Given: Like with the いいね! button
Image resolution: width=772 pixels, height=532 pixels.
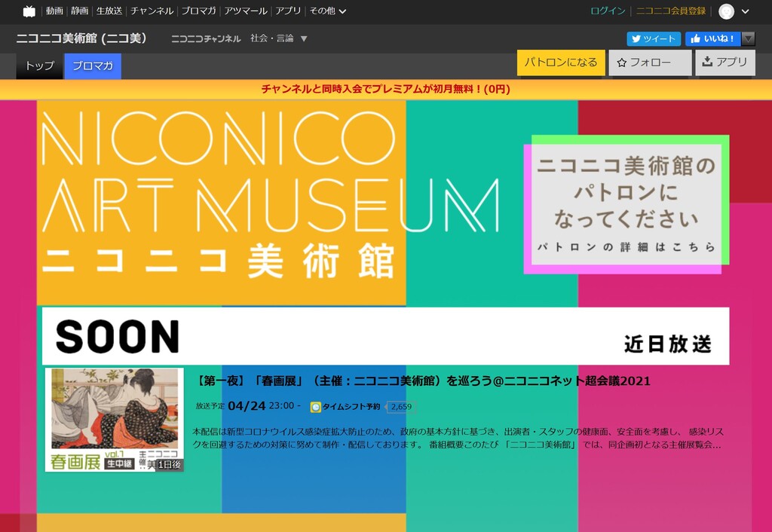Looking at the screenshot, I should coord(713,39).
